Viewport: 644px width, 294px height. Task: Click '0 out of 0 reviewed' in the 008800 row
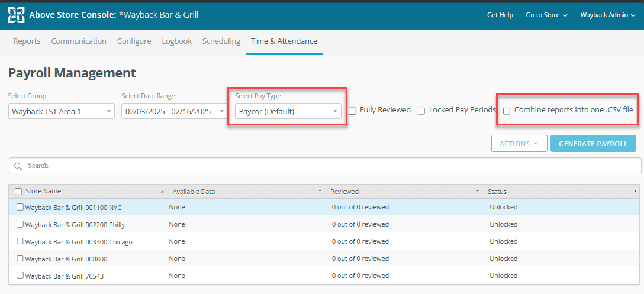click(360, 259)
